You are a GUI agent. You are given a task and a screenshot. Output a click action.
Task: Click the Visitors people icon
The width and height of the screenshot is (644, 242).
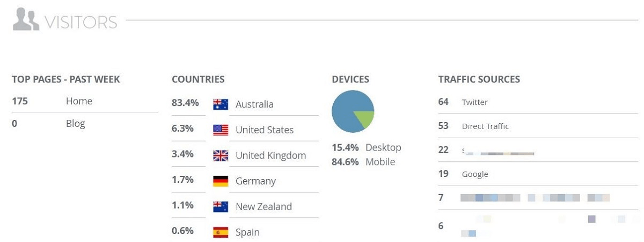tap(26, 20)
